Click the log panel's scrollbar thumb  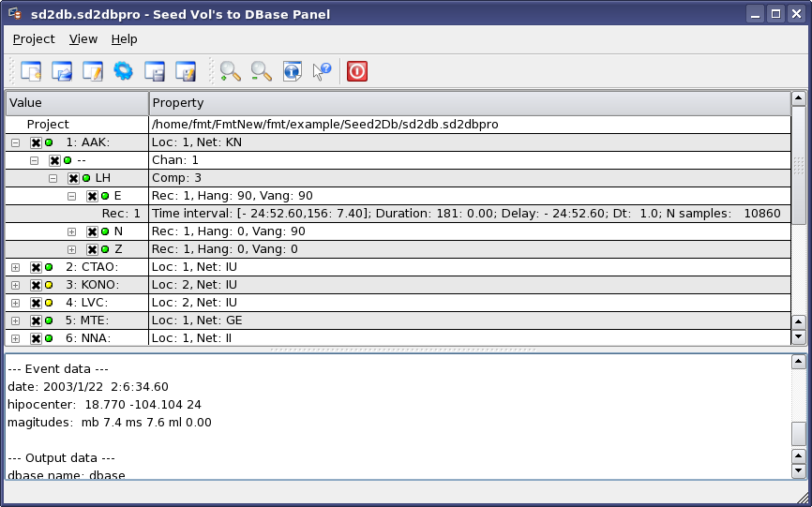pyautogui.click(x=799, y=433)
